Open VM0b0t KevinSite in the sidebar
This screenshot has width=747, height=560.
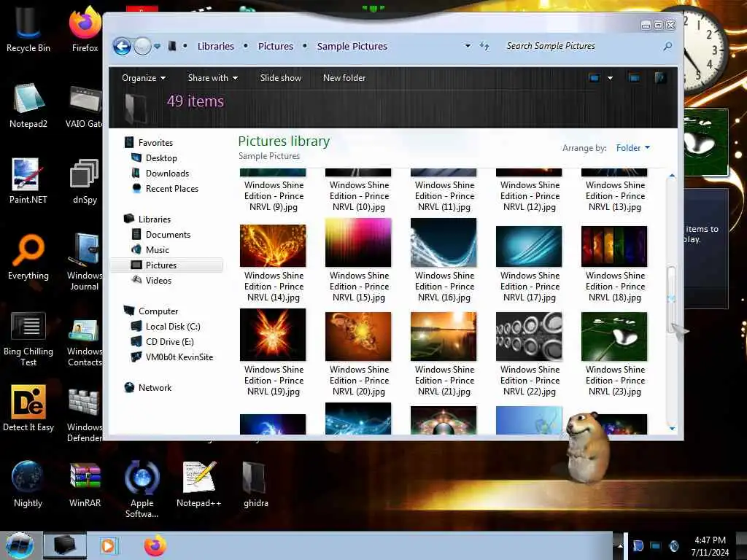(179, 357)
